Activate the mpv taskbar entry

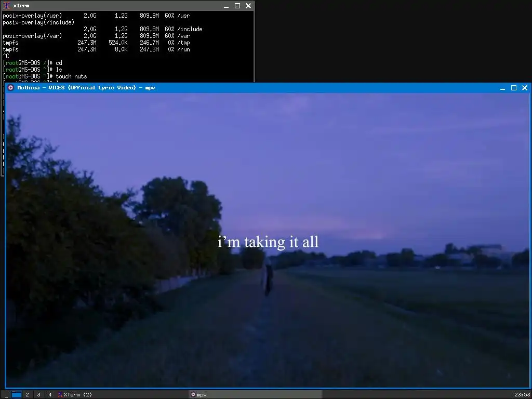[x=256, y=395]
